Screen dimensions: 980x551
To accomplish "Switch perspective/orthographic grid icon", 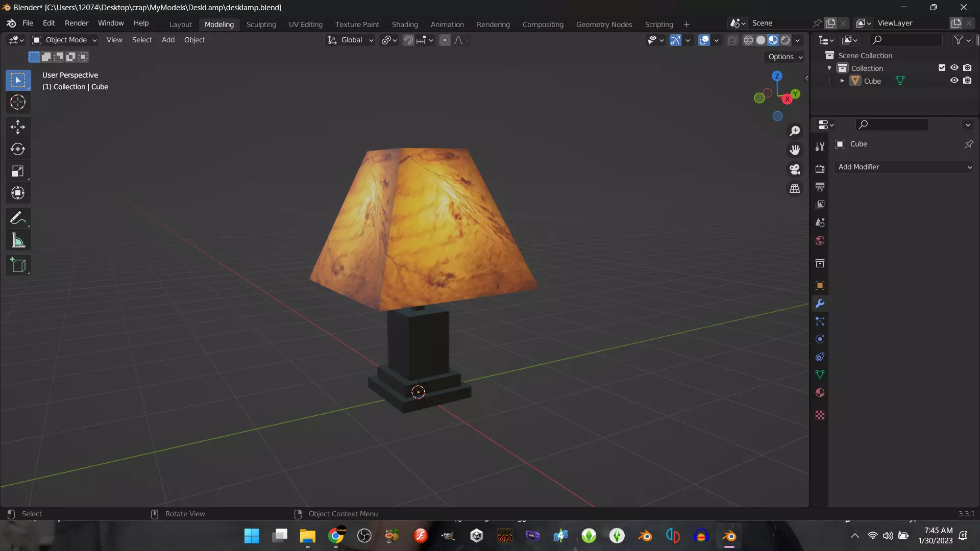I will coord(795,189).
